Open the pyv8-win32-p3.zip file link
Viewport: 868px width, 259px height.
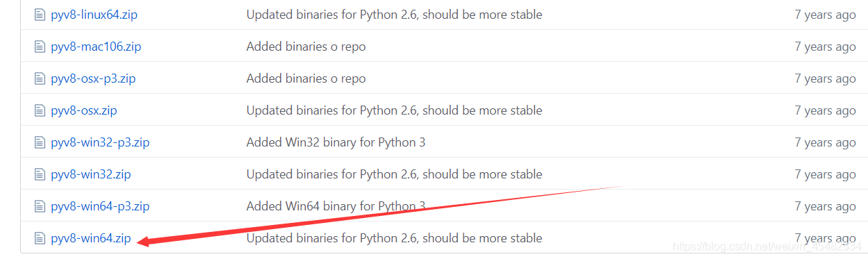pos(100,142)
